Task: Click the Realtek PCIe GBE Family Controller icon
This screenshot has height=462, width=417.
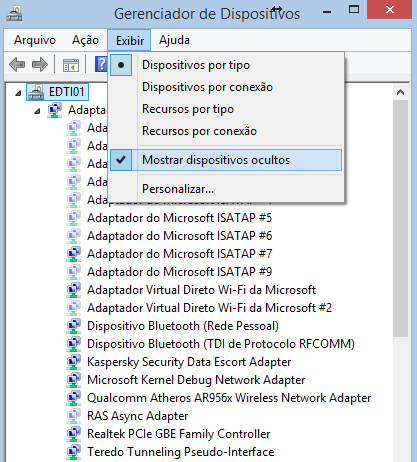Action: click(x=74, y=434)
